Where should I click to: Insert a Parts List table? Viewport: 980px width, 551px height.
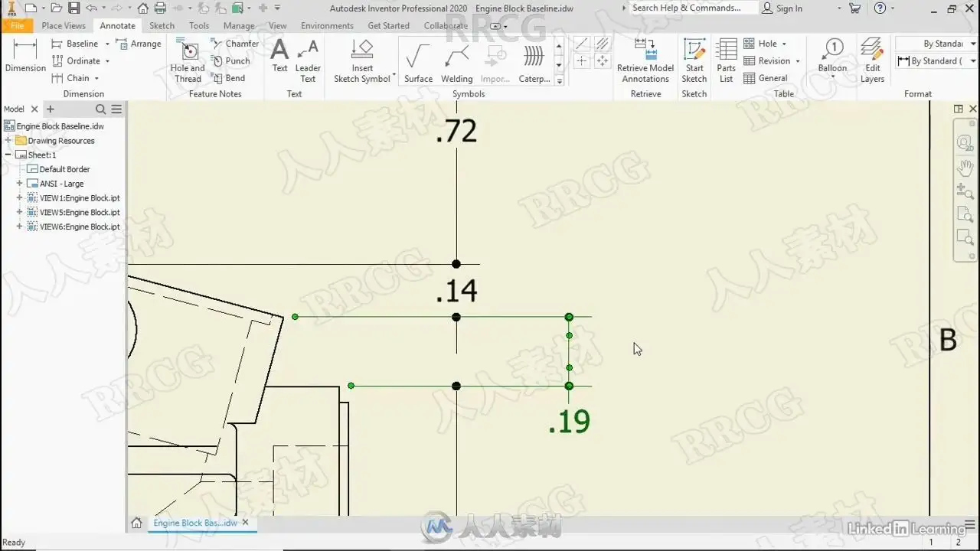(x=726, y=61)
